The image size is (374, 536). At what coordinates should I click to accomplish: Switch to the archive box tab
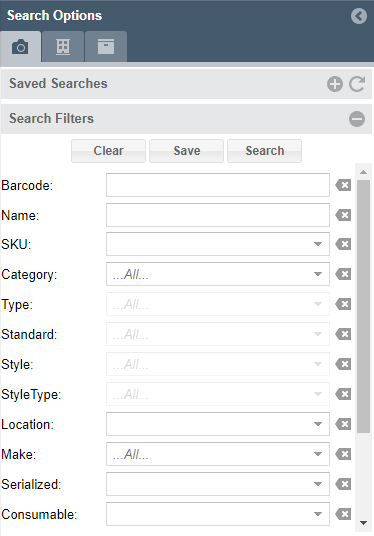[x=106, y=46]
